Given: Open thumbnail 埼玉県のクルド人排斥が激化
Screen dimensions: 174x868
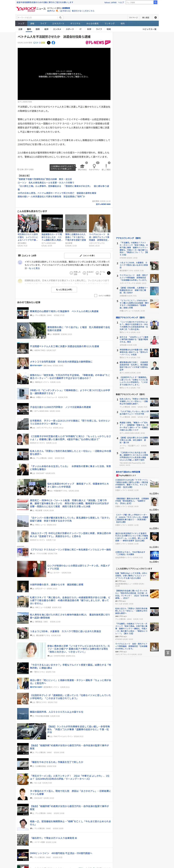Looking at the screenshot, I should pos(28,223).
